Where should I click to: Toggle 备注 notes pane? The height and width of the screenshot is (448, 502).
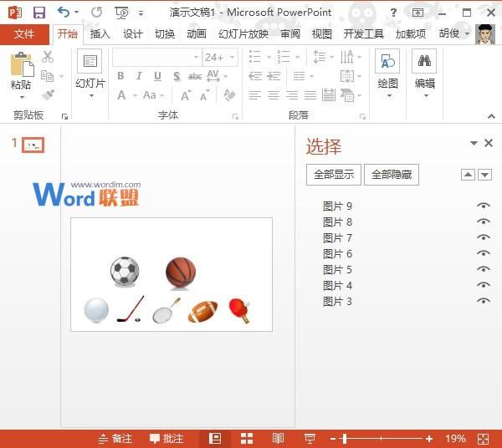click(115, 439)
